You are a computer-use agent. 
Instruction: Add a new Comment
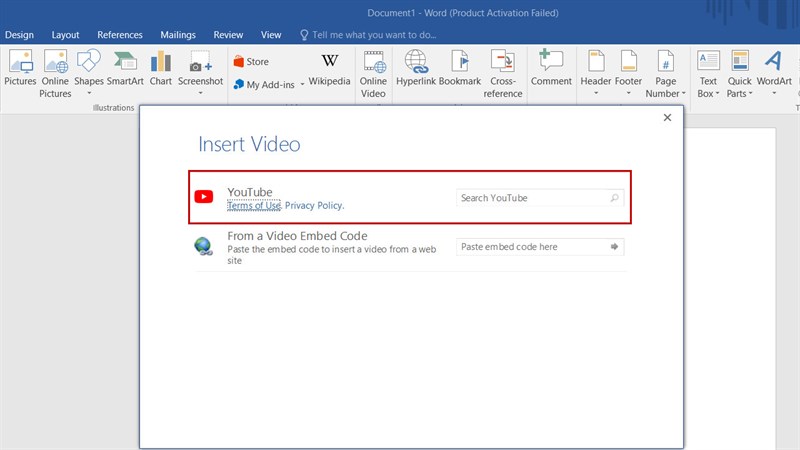click(x=551, y=68)
